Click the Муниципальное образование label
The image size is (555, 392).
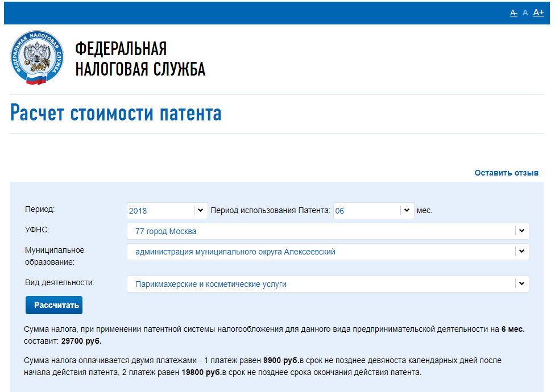coord(55,256)
